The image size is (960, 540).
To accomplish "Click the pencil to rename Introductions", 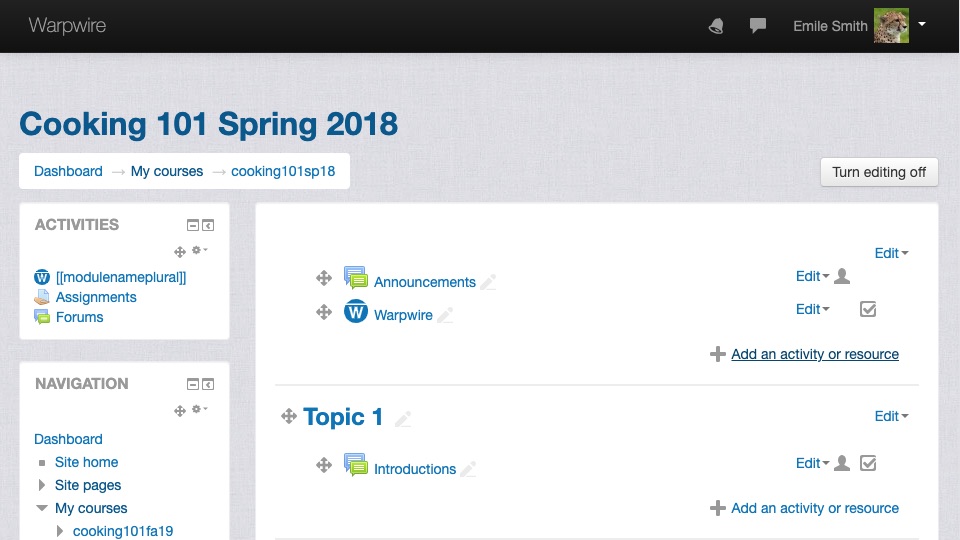I will tap(468, 469).
